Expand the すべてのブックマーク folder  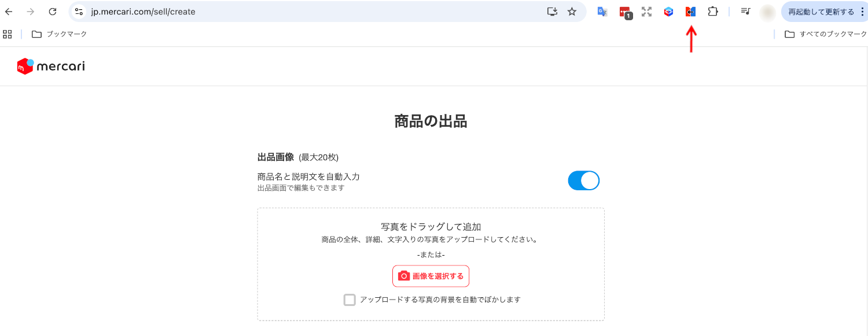826,34
